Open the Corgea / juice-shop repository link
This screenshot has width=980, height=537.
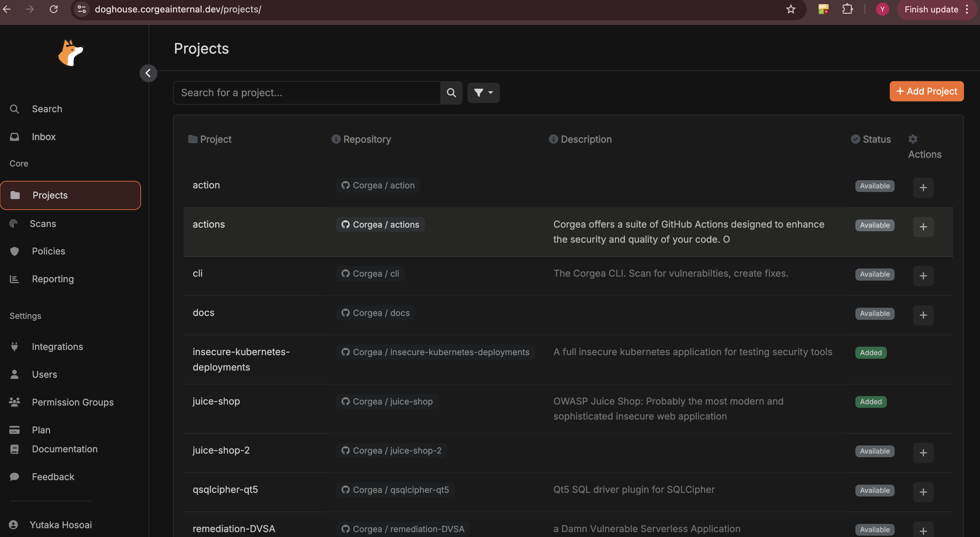point(387,401)
